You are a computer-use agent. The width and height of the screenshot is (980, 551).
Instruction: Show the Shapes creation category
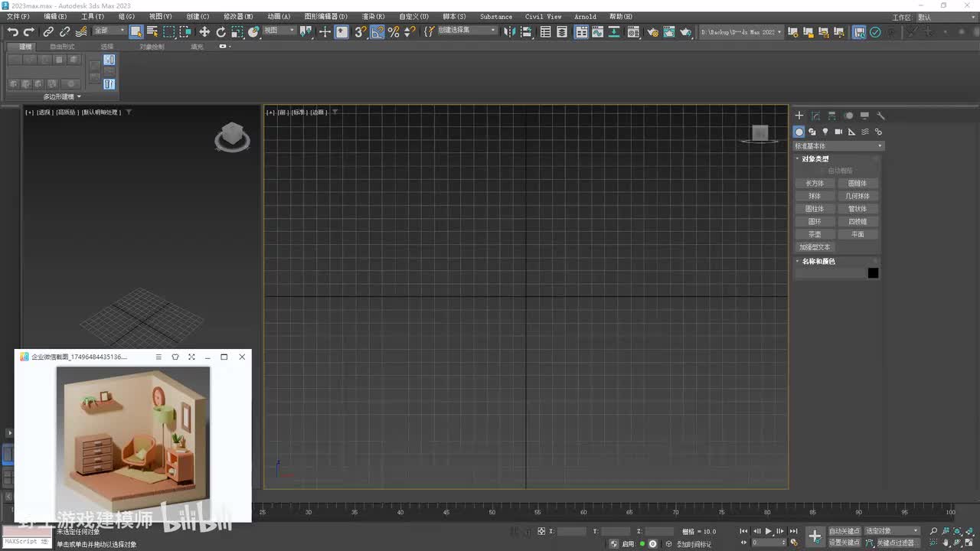[812, 132]
